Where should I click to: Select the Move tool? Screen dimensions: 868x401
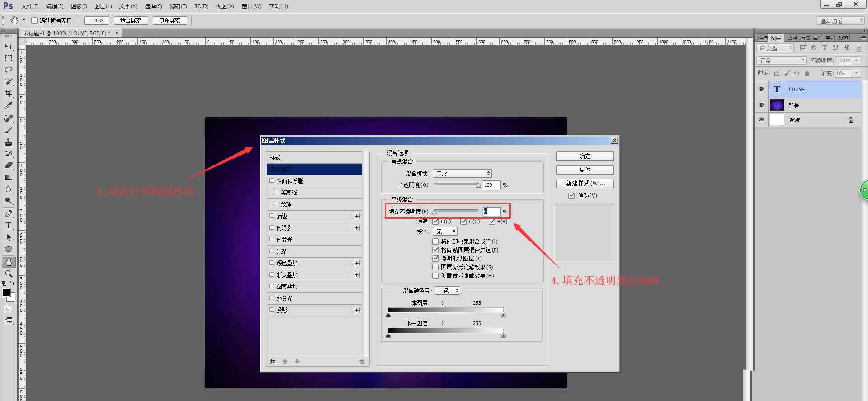tap(9, 47)
